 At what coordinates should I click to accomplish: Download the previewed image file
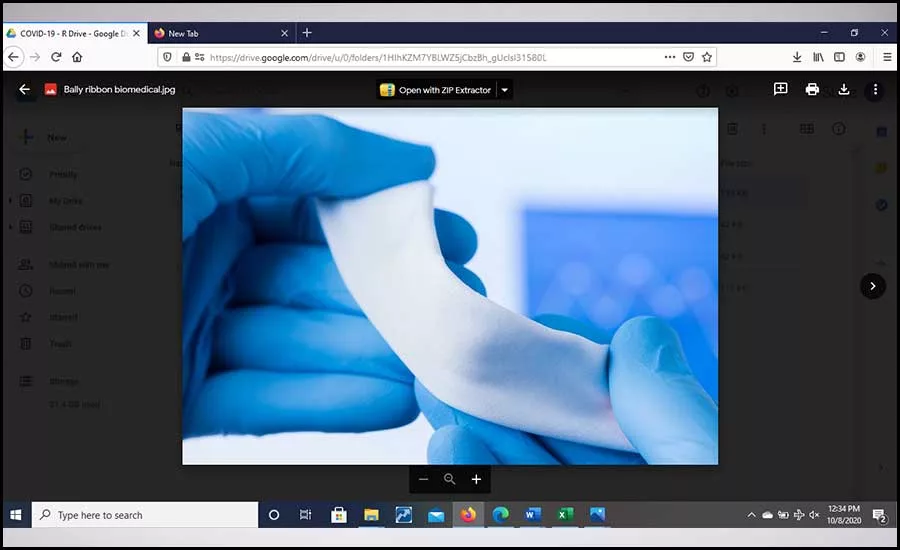(x=844, y=89)
